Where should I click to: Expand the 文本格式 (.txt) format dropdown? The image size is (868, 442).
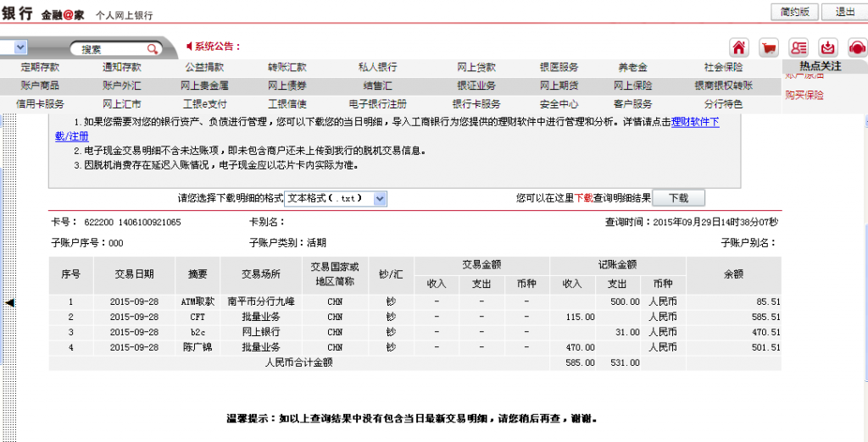[x=380, y=198]
